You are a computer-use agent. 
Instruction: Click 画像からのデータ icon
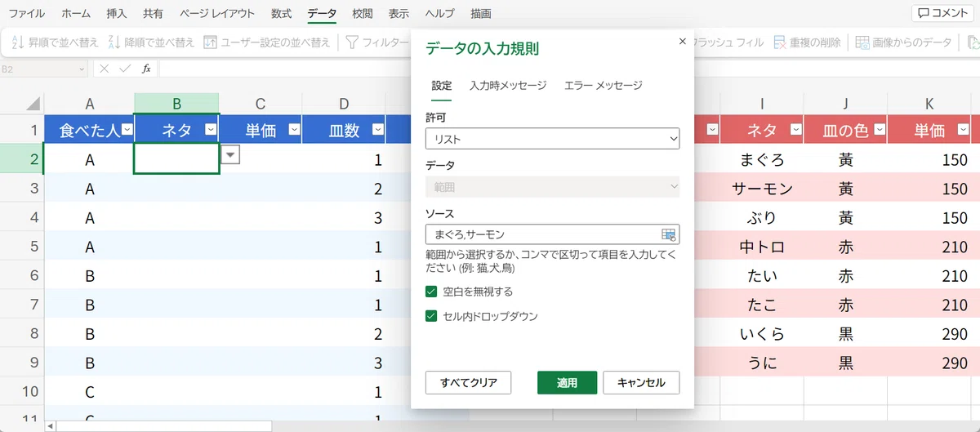coord(862,42)
